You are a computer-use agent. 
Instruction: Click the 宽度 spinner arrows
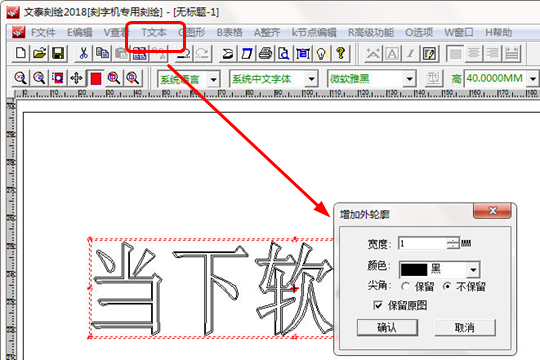tap(453, 244)
